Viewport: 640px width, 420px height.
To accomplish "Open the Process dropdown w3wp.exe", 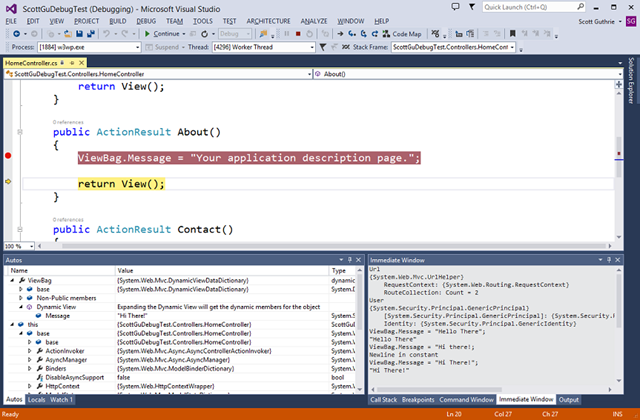I will tap(89, 47).
